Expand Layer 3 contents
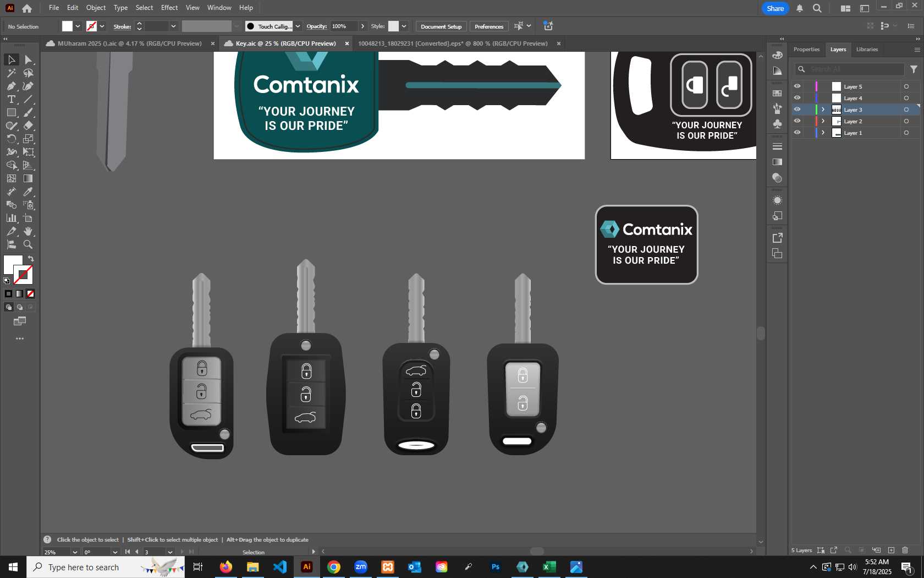The width and height of the screenshot is (924, 578). 823,110
